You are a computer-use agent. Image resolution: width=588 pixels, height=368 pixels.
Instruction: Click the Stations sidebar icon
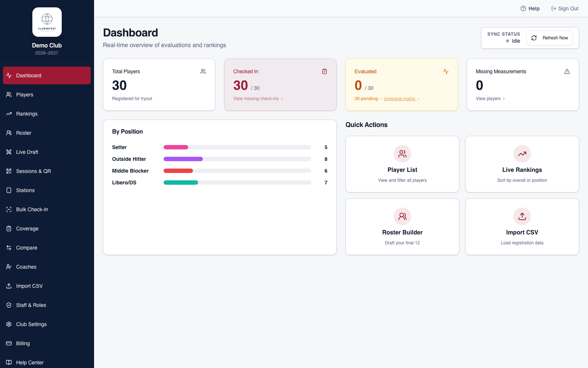click(9, 190)
